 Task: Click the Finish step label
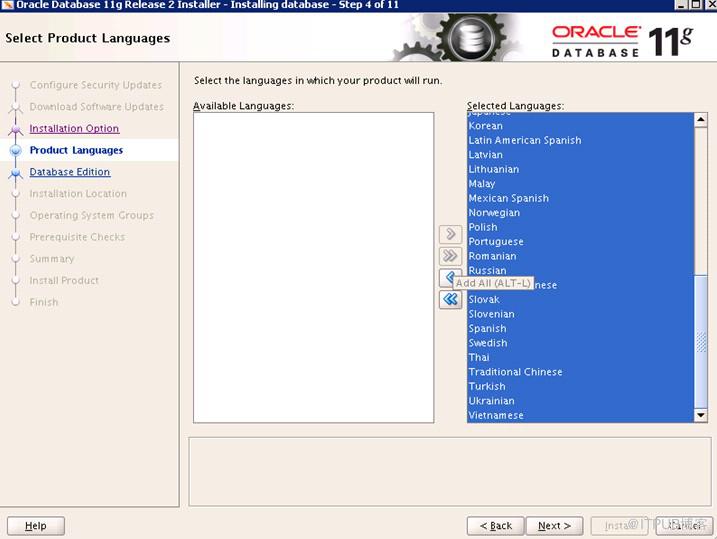(x=44, y=302)
